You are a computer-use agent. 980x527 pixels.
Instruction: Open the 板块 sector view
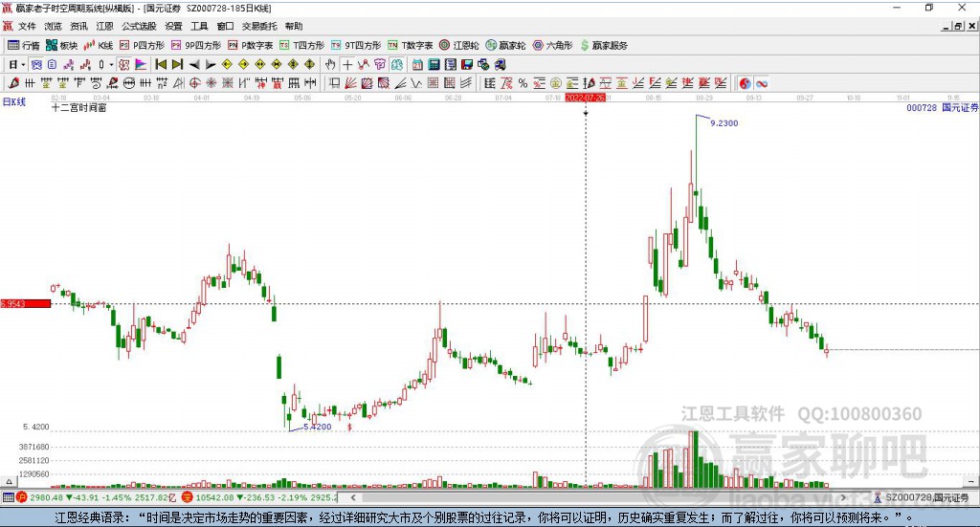pyautogui.click(x=61, y=46)
